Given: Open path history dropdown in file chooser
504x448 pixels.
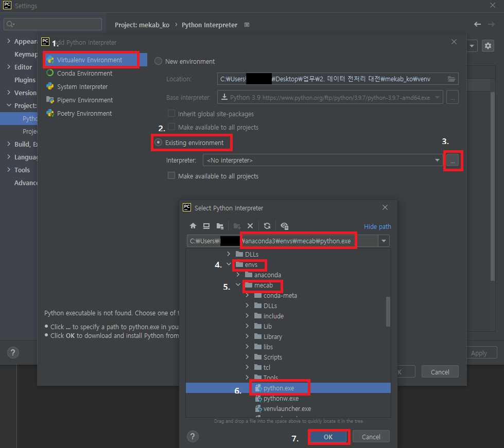Looking at the screenshot, I should coord(384,241).
